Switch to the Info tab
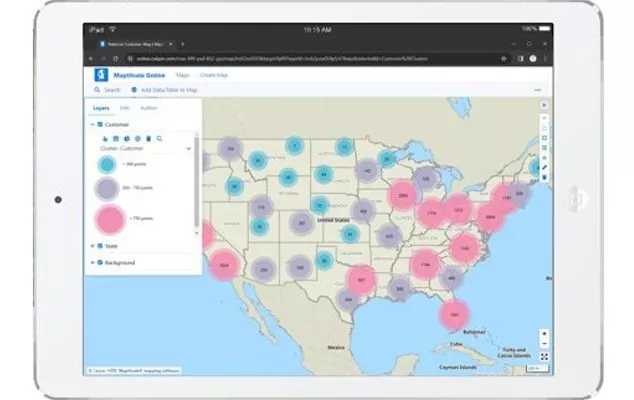The image size is (634, 400). (124, 107)
